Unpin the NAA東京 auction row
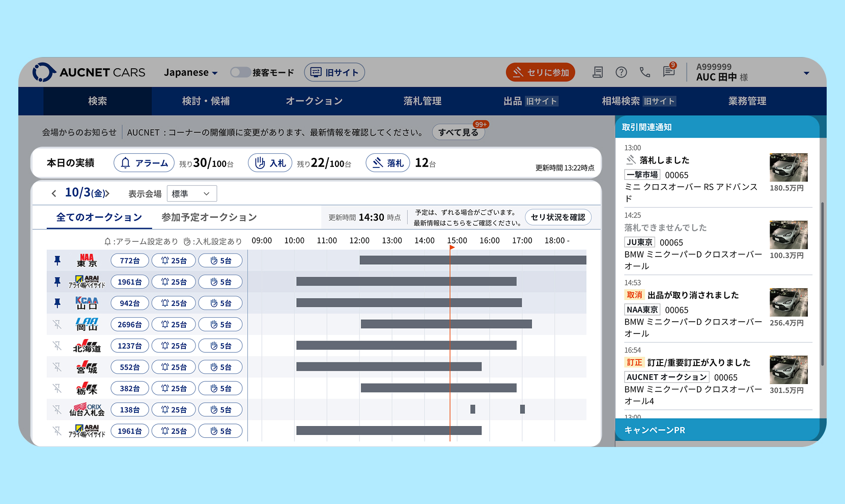The width and height of the screenshot is (845, 504). coord(58,261)
